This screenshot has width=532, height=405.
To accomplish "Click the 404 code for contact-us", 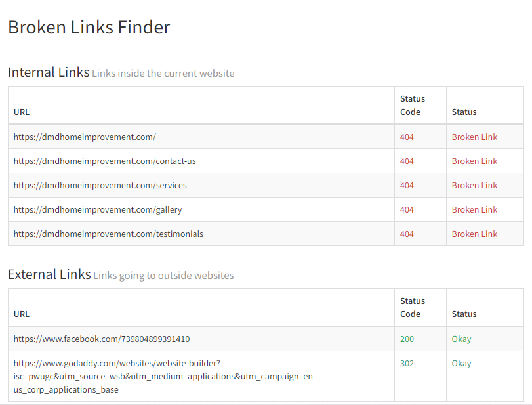I will 407,161.
